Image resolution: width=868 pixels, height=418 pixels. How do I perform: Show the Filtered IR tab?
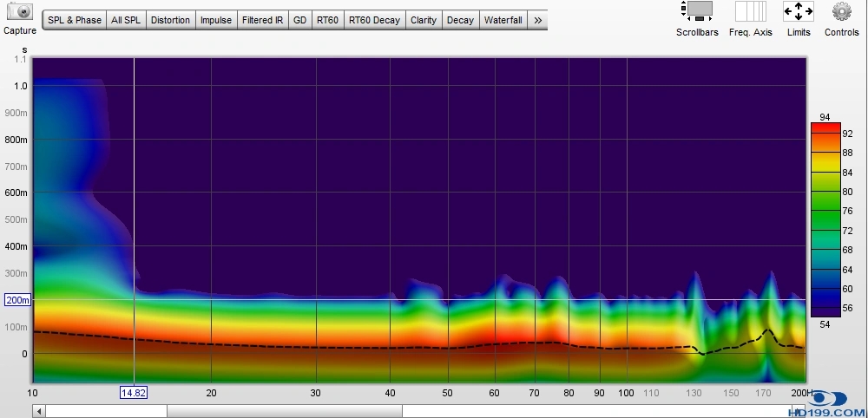(x=263, y=20)
